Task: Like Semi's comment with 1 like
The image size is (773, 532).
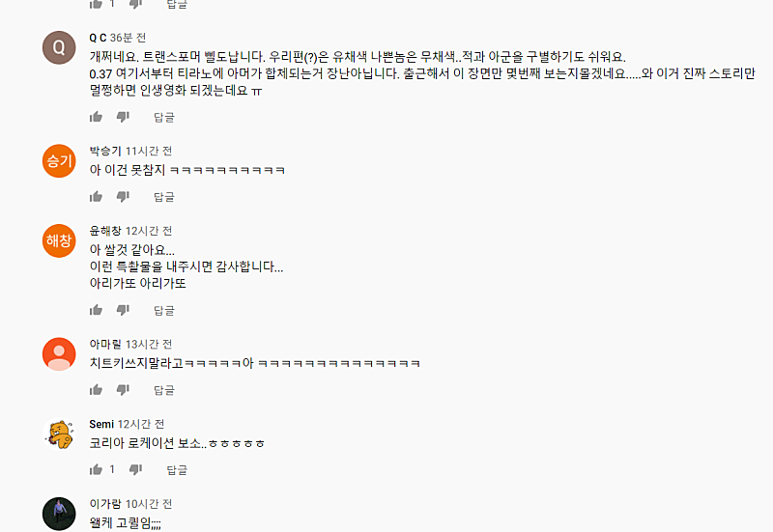Action: [96, 469]
